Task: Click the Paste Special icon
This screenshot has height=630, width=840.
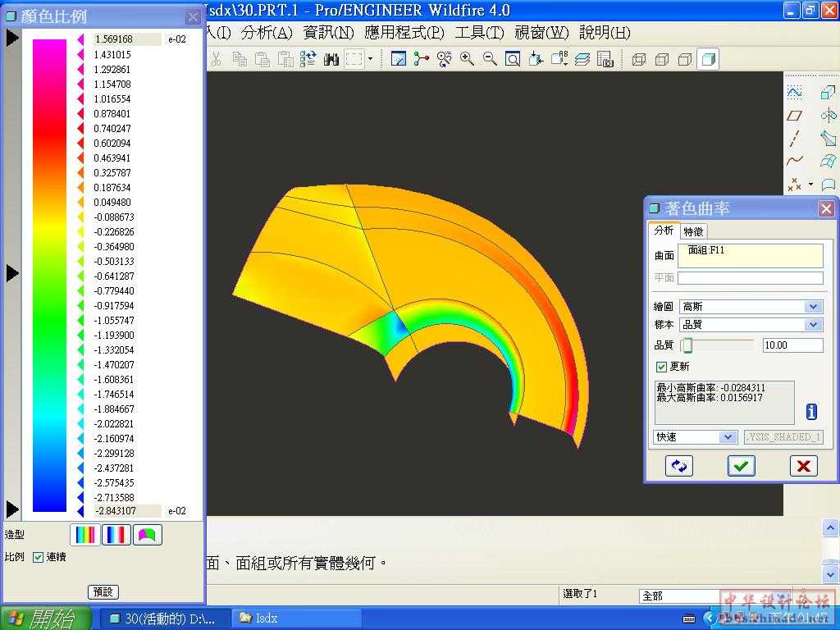Action: click(x=285, y=59)
